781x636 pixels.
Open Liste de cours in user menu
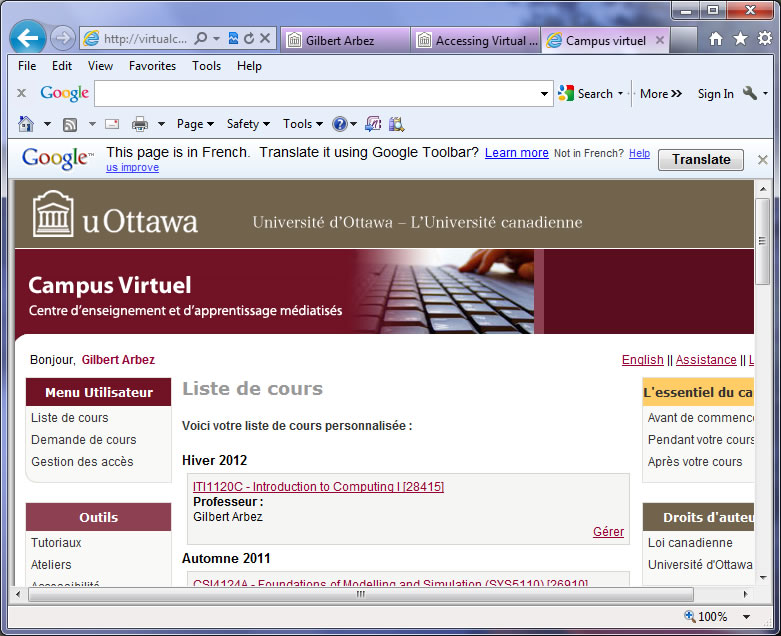point(70,417)
